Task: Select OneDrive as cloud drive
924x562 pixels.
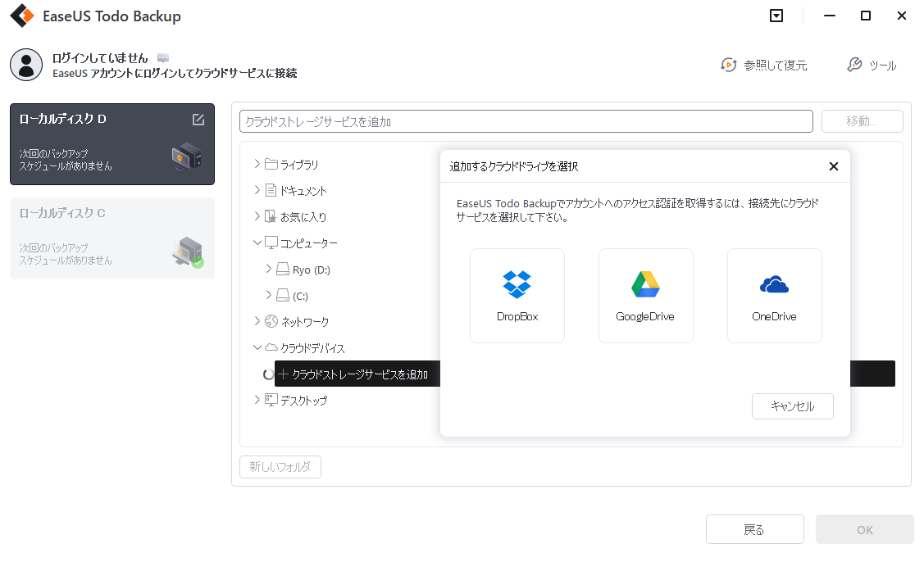Action: click(x=774, y=295)
